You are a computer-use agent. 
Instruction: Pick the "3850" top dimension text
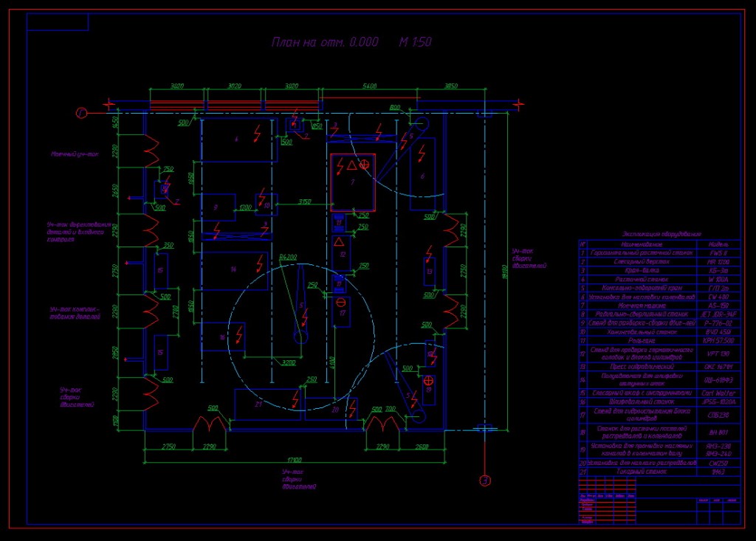(451, 86)
